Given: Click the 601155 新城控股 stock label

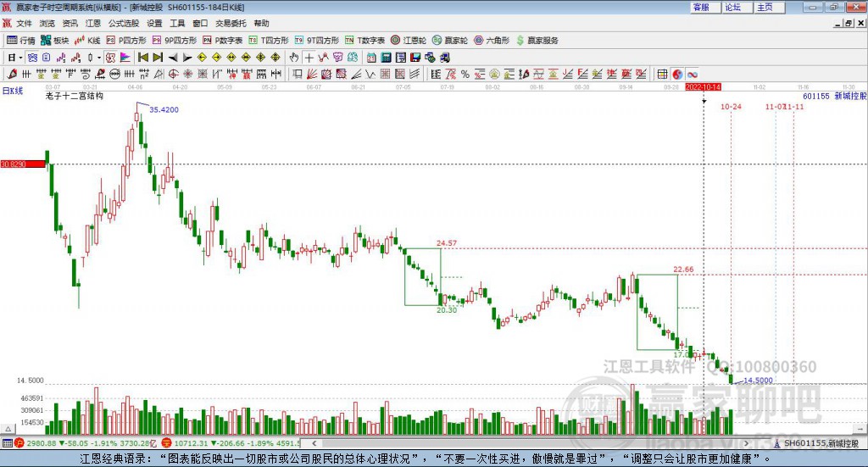Looking at the screenshot, I should (835, 96).
